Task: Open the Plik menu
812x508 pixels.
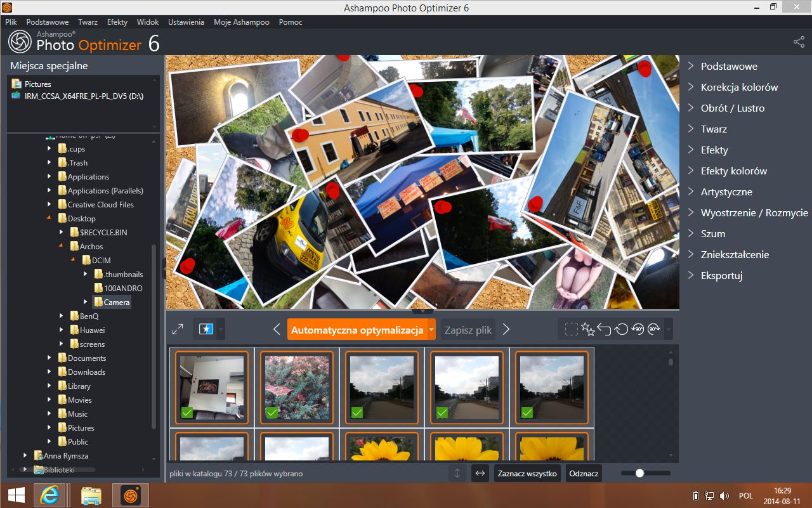Action: 11,22
